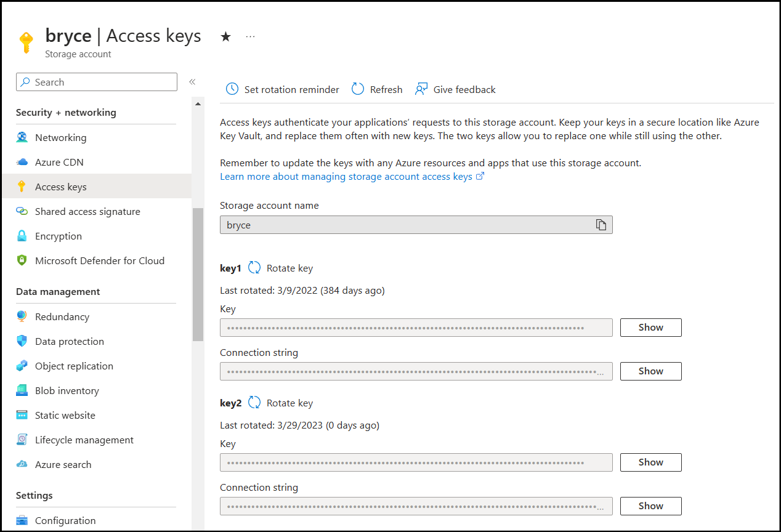Click the Redundancy globe icon
This screenshot has height=532, width=781.
pyautogui.click(x=22, y=316)
